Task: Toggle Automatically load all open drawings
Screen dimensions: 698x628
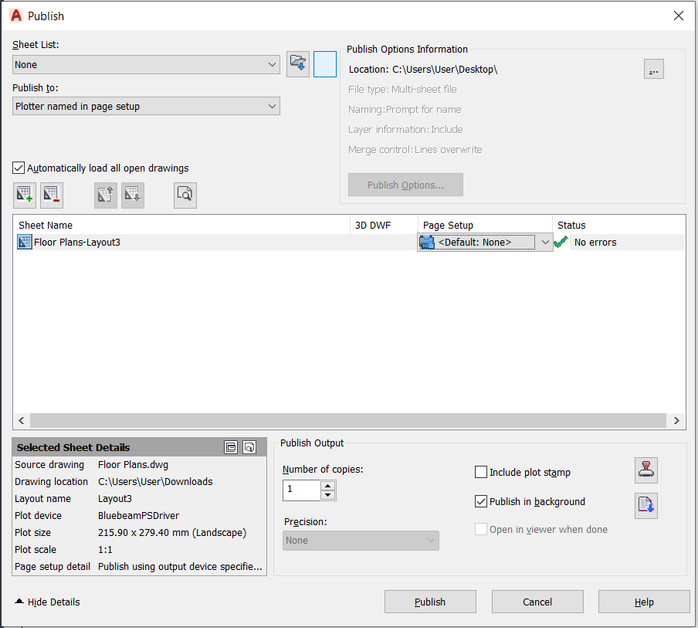Action: (x=18, y=168)
